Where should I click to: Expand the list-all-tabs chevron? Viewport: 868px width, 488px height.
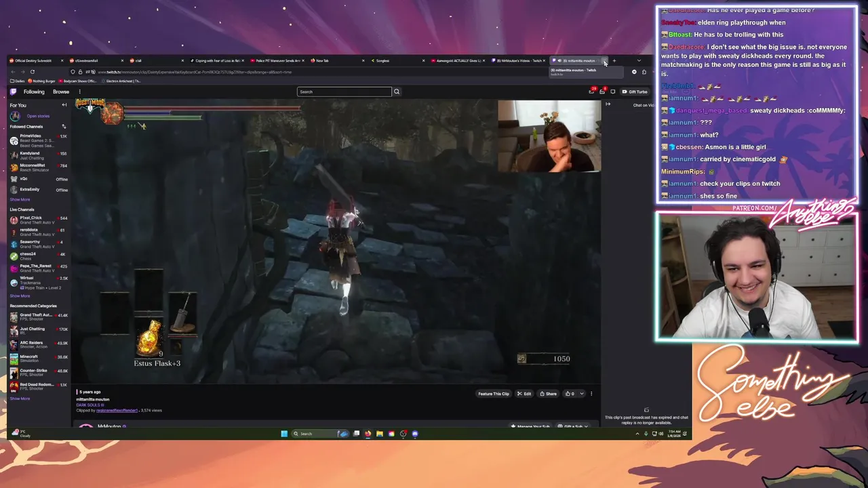click(639, 60)
